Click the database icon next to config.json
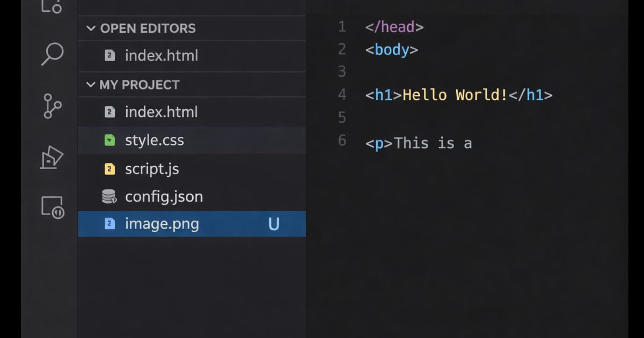Screen dimensions: 644x338 click(110, 196)
